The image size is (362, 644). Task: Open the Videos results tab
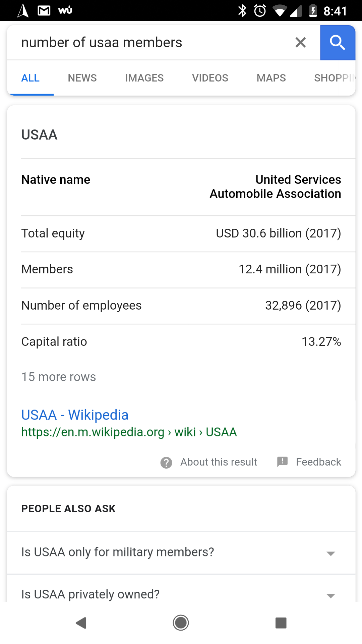point(210,78)
